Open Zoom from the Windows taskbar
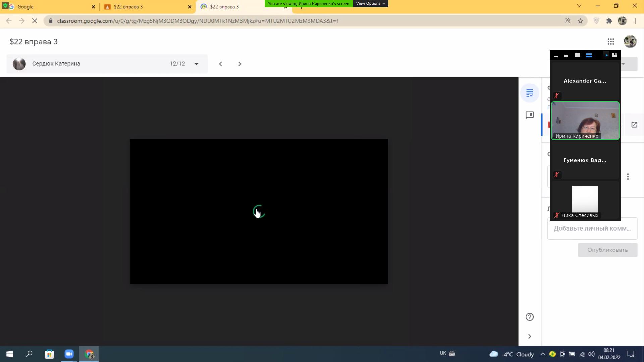Screen dimensions: 644x362 click(x=69, y=354)
